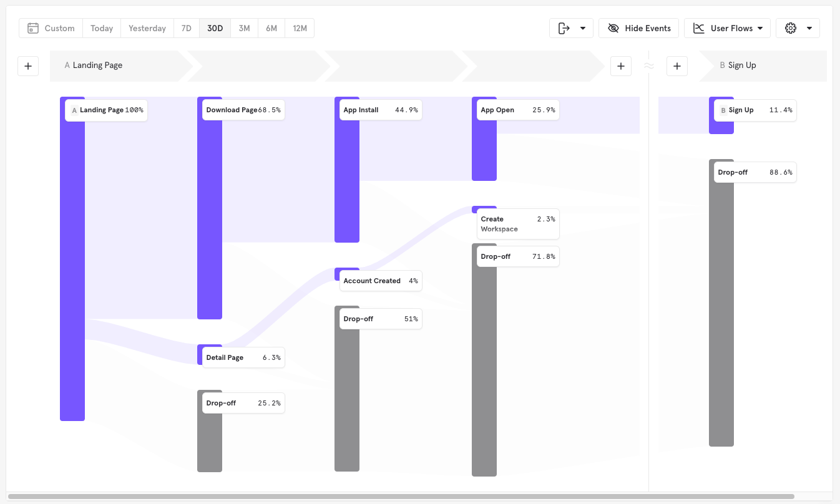Click the export/share icon in the toolbar

[564, 27]
